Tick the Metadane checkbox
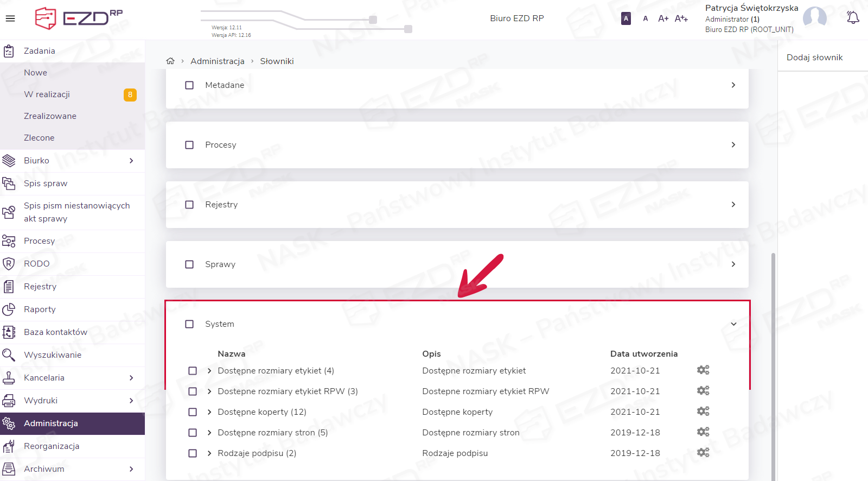Image resolution: width=868 pixels, height=481 pixels. pyautogui.click(x=189, y=85)
